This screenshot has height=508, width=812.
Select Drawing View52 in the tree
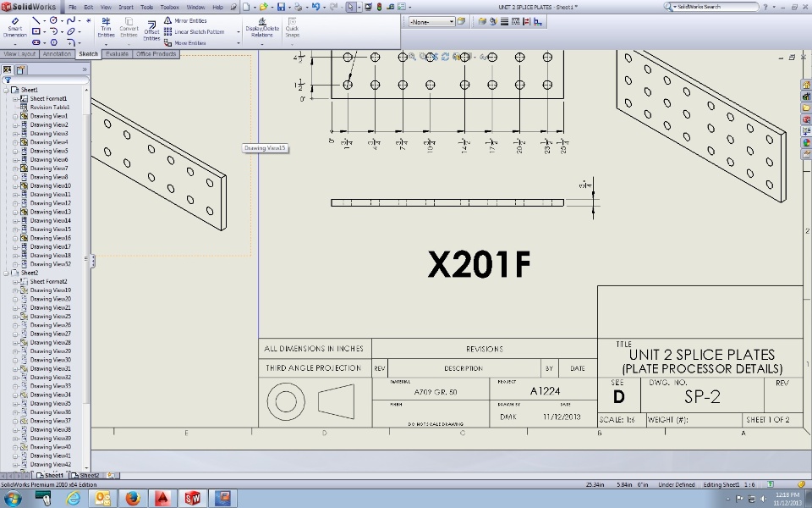(x=50, y=264)
